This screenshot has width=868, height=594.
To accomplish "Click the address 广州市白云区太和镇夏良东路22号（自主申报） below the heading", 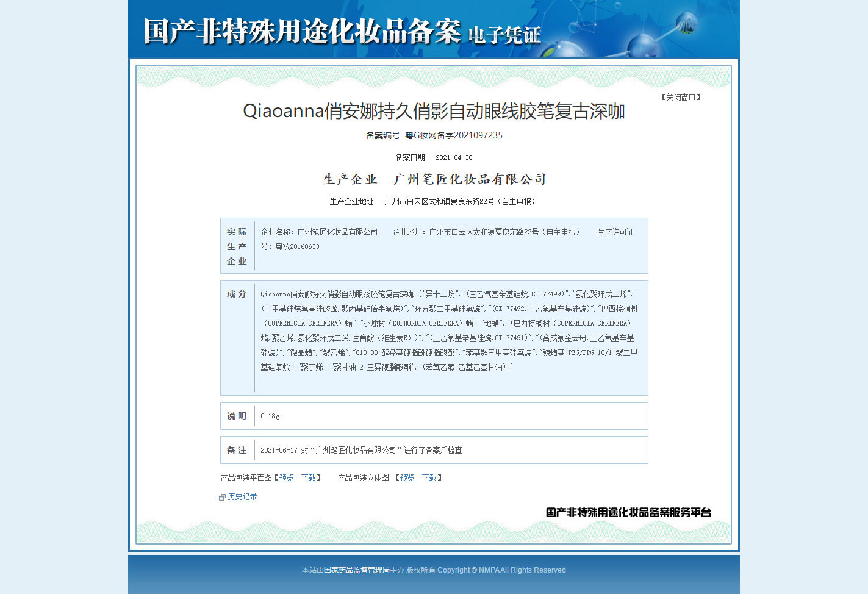I will click(461, 201).
